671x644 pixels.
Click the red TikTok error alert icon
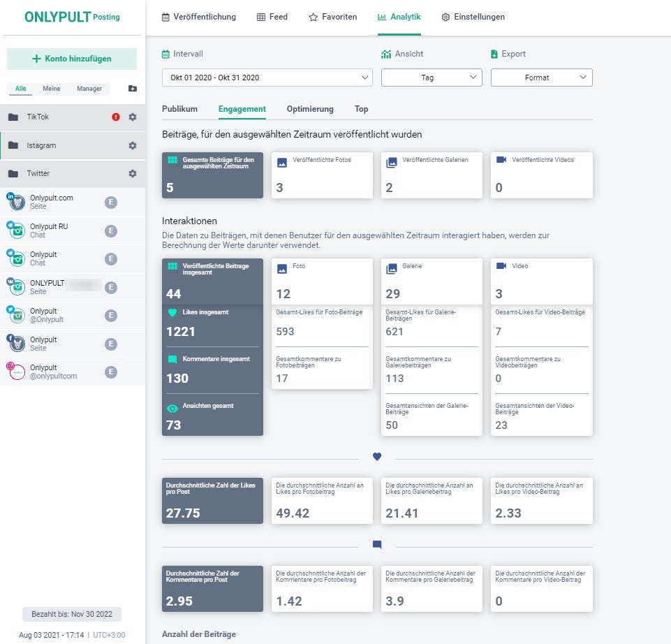115,117
